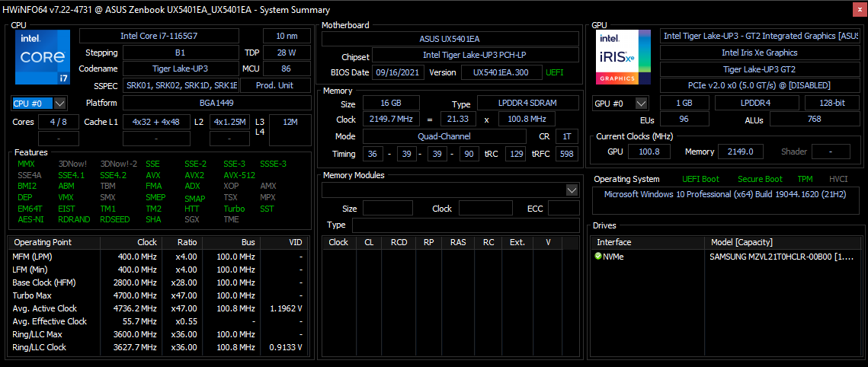Click the SSPEC SRK01 value field
Screen dimensions: 868x367
click(180, 86)
